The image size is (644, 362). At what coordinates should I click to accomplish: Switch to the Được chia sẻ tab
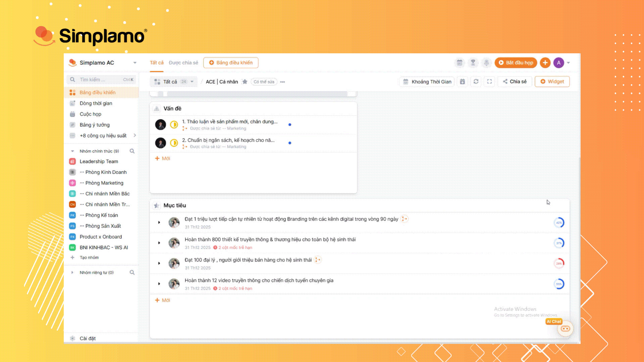pyautogui.click(x=183, y=63)
